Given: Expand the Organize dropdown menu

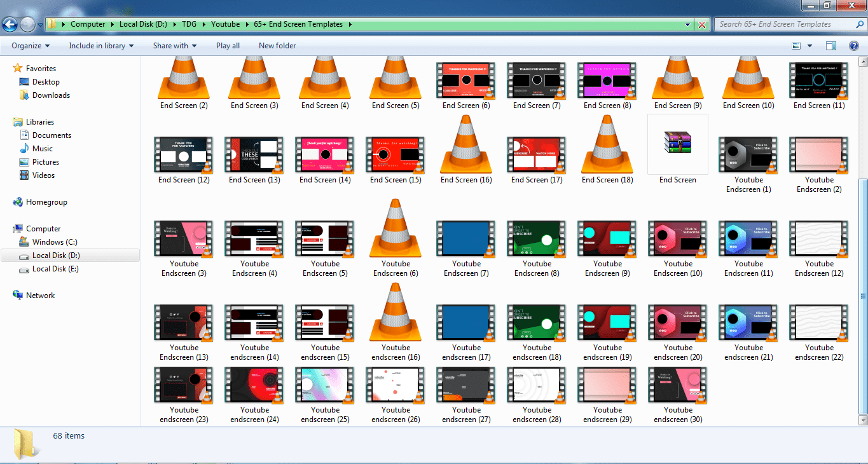Looking at the screenshot, I should [x=31, y=46].
